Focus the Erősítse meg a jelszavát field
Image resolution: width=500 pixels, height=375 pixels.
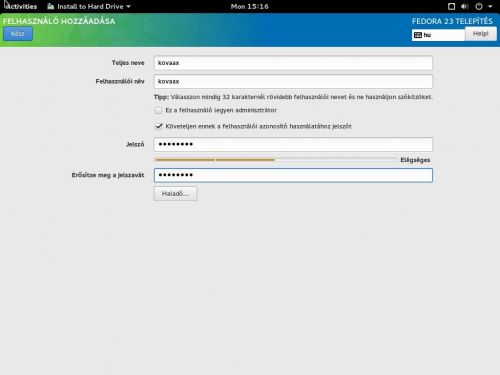(293, 175)
